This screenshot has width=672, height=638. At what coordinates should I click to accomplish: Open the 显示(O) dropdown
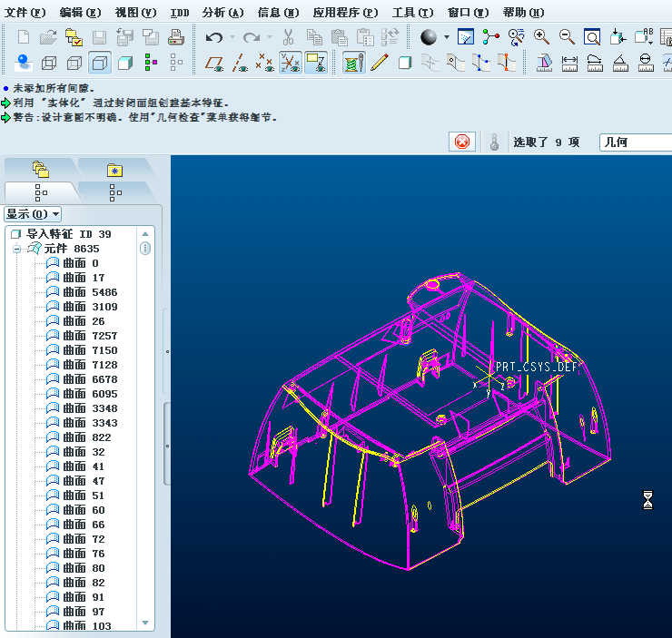(33, 213)
